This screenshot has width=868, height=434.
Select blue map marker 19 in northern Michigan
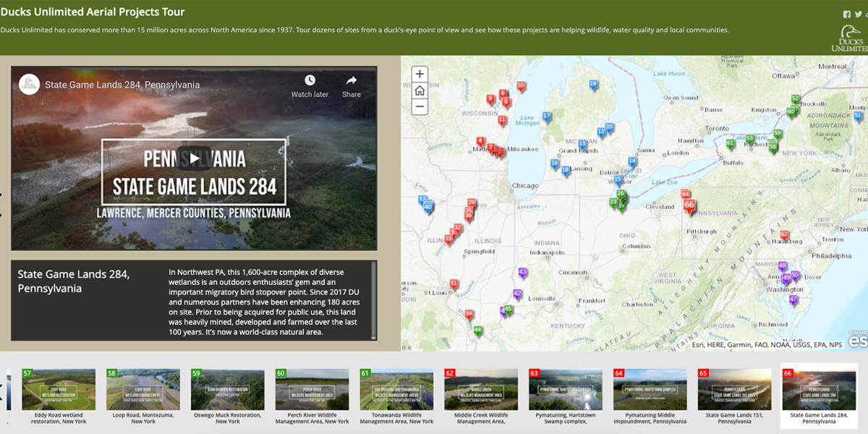click(593, 85)
